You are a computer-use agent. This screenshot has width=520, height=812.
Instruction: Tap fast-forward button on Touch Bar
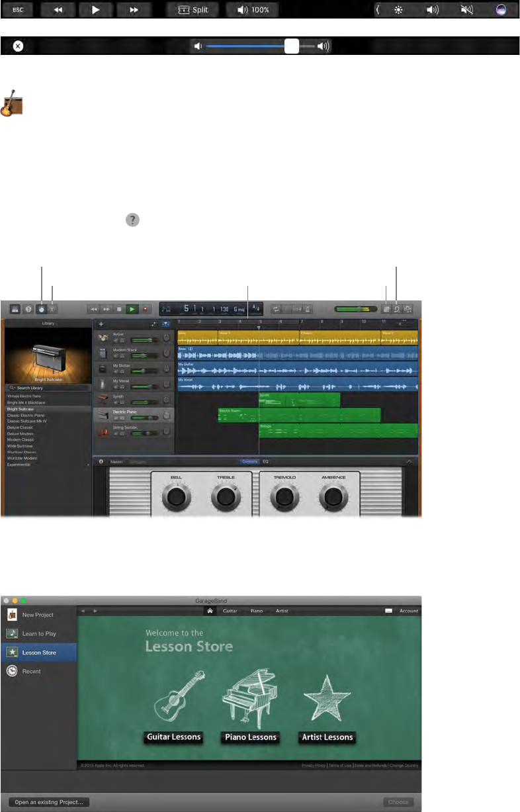[134, 10]
